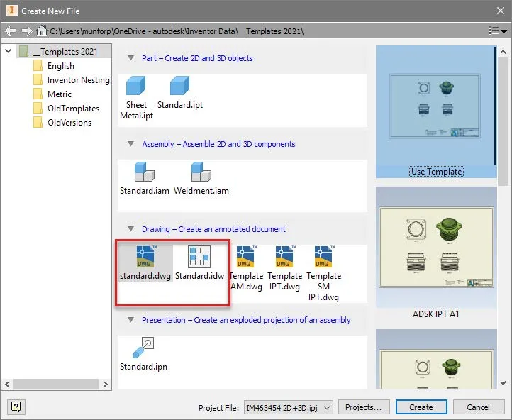The height and width of the screenshot is (420, 512).
Task: Click the Presentation exploded projection heading
Action: click(246, 320)
